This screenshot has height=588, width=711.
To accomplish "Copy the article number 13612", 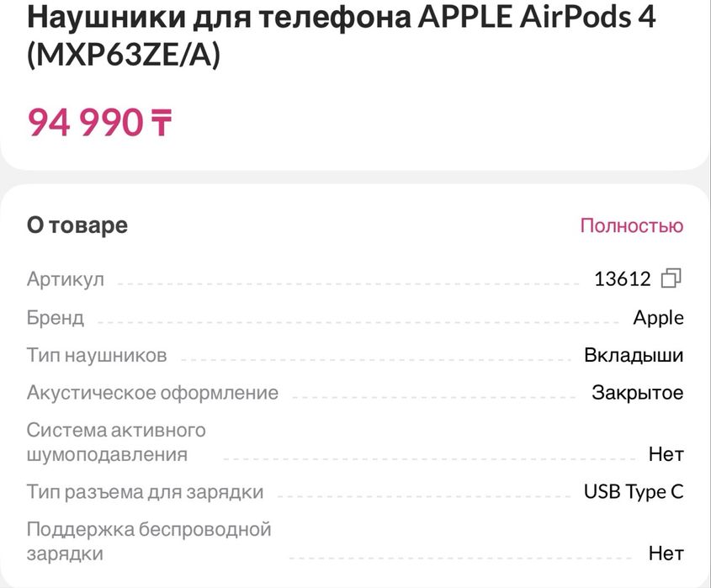I will 671,278.
